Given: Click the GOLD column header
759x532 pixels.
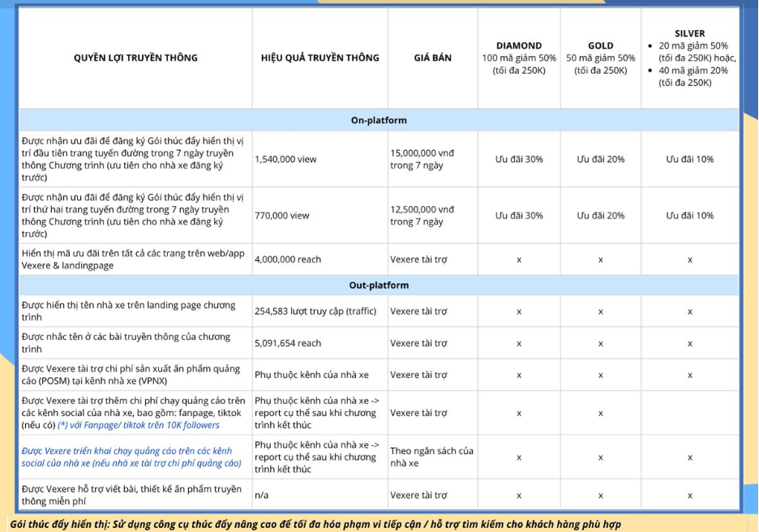Looking at the screenshot, I should pyautogui.click(x=600, y=46).
